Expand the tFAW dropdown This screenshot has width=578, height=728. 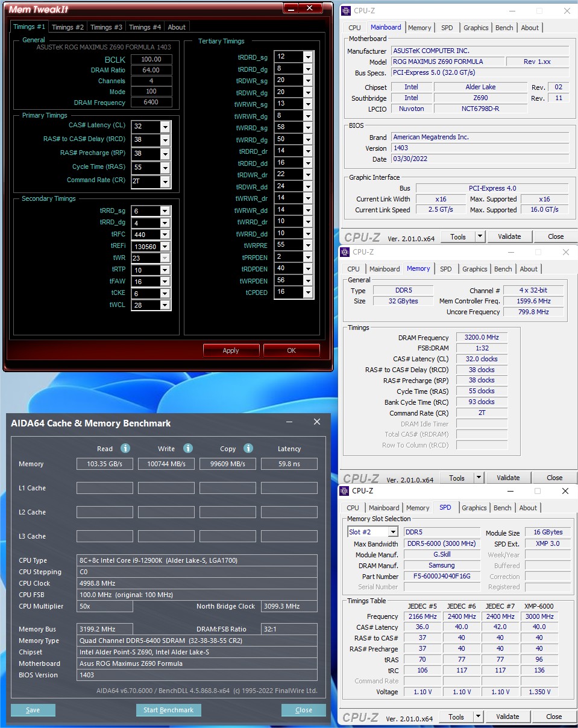tap(165, 282)
